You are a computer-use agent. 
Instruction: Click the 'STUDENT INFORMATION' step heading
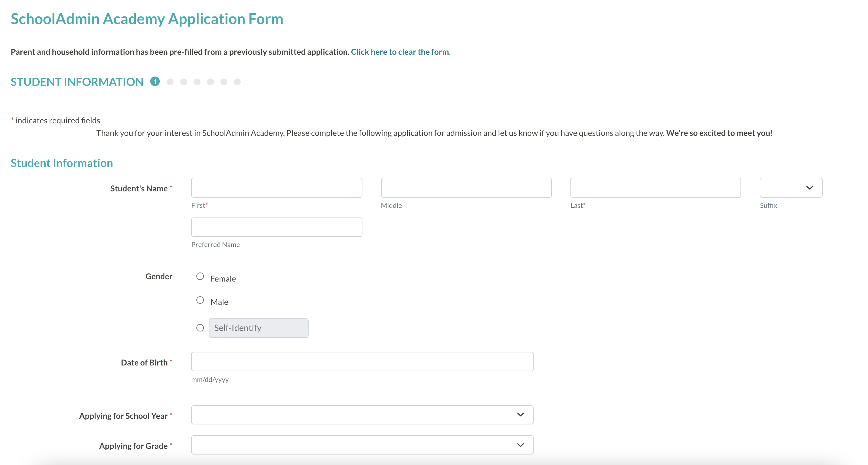coord(77,82)
